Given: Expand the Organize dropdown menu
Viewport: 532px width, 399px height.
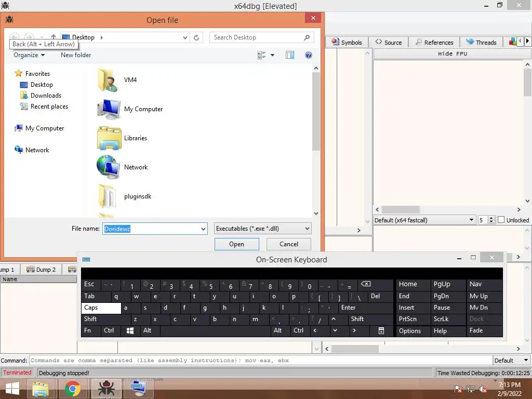Looking at the screenshot, I should (x=29, y=55).
